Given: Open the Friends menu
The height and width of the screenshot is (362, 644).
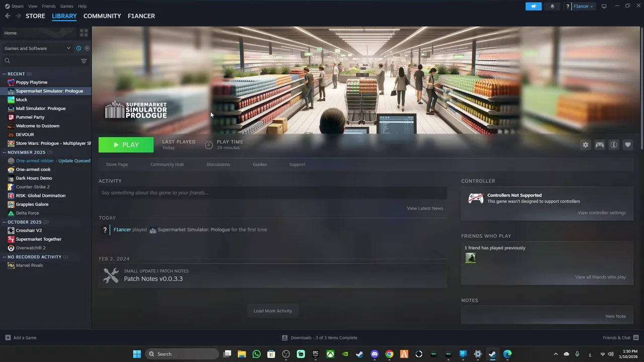Looking at the screenshot, I should tap(49, 6).
